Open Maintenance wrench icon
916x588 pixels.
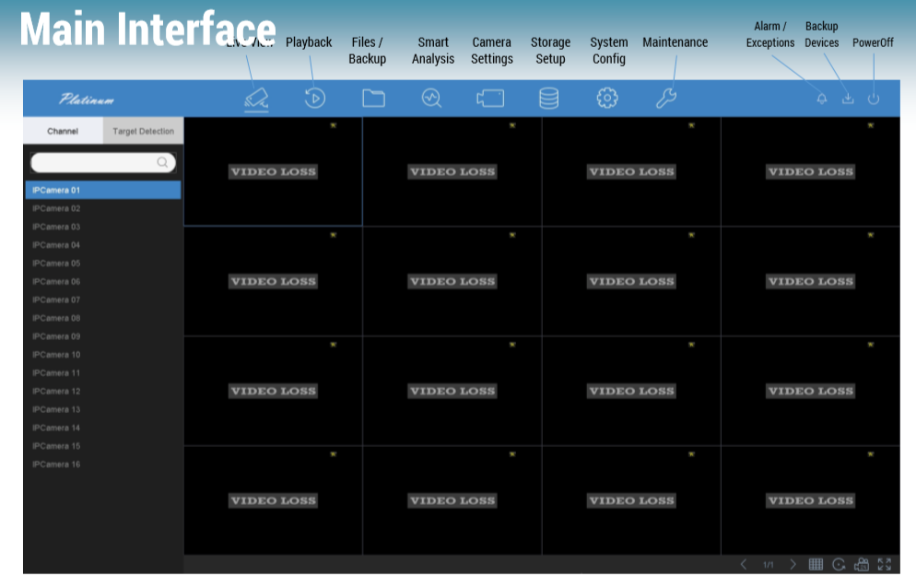(665, 98)
